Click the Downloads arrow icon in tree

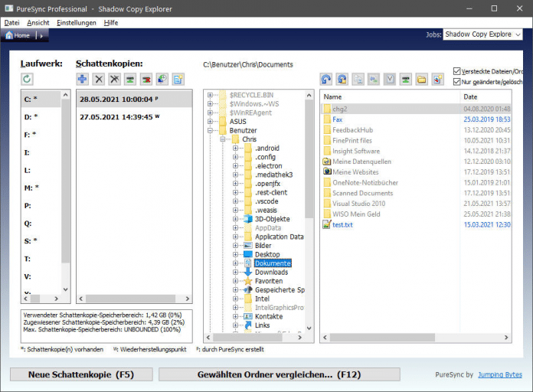point(248,272)
